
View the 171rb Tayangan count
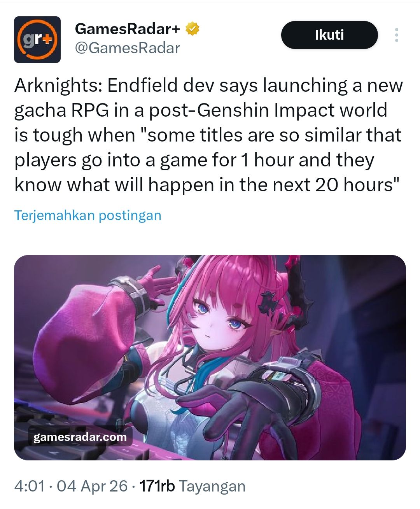tap(192, 486)
